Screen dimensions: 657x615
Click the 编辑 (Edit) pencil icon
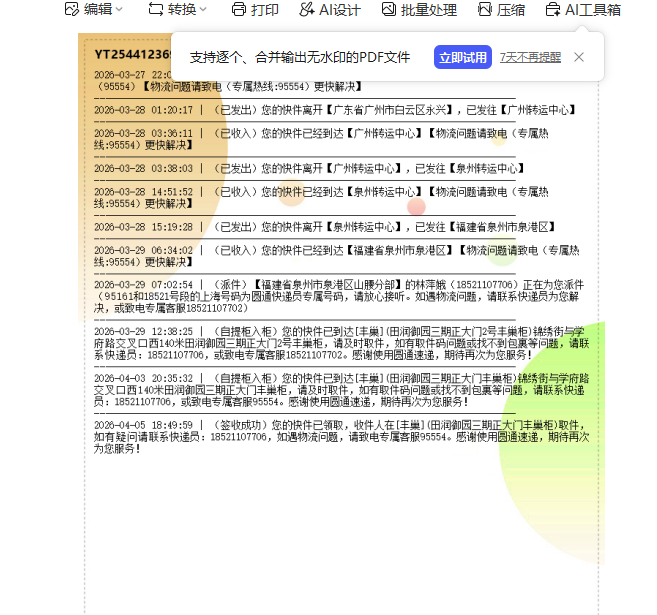pyautogui.click(x=71, y=9)
